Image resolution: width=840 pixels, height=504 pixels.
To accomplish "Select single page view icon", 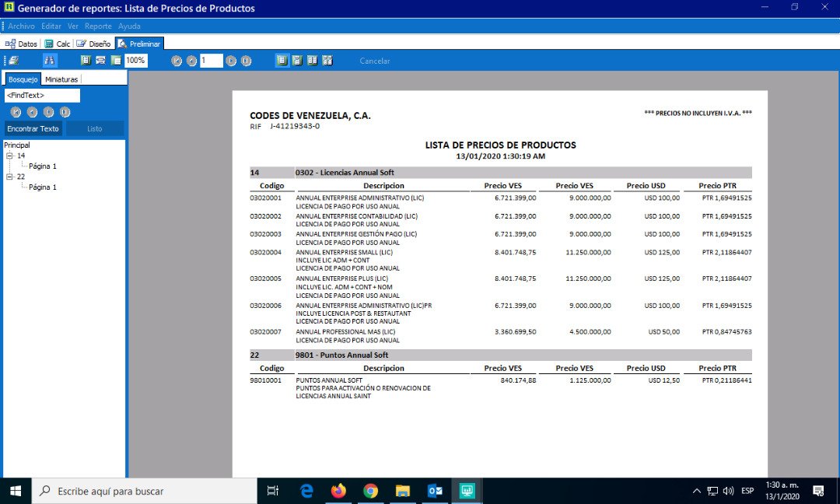I will pos(282,61).
